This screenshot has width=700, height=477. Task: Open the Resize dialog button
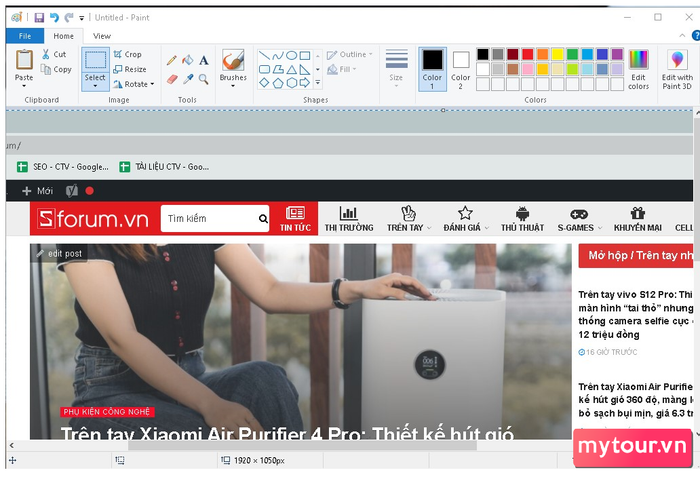pos(130,69)
